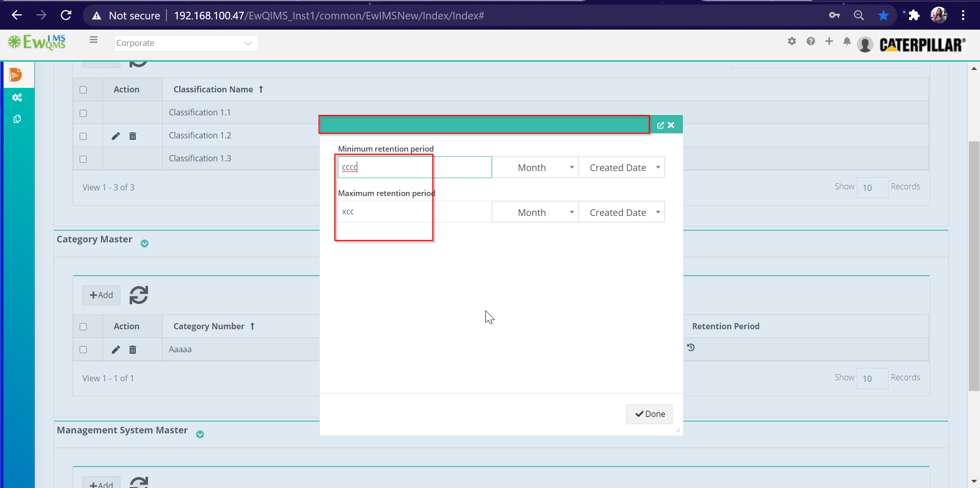Open settings gear in app header

click(x=792, y=41)
